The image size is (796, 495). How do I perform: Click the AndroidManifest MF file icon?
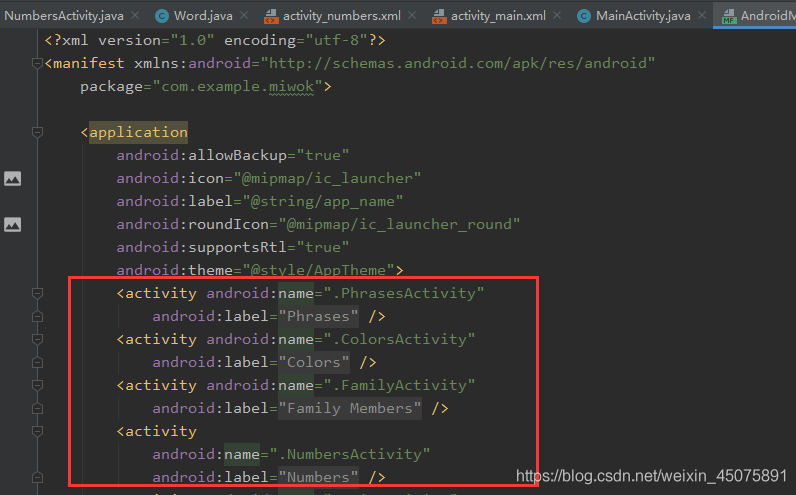(x=729, y=16)
